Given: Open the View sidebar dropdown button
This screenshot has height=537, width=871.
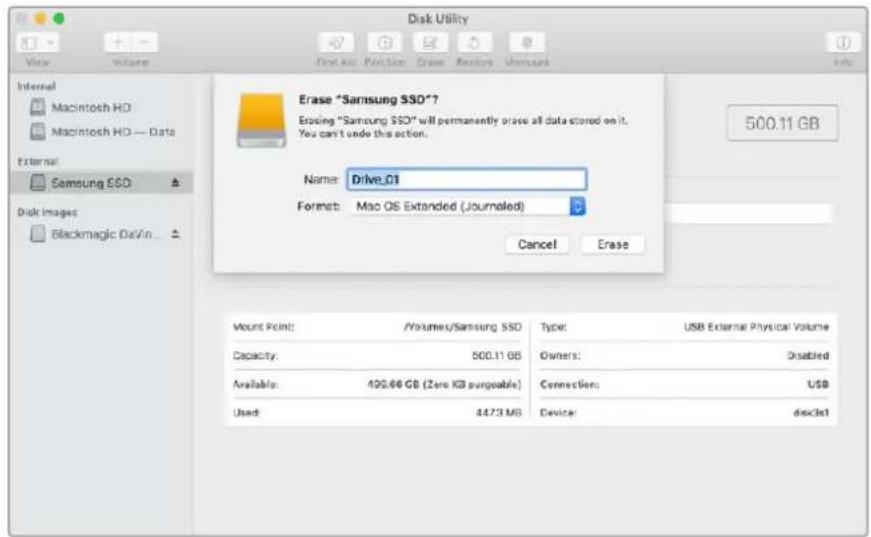Looking at the screenshot, I should (38, 42).
